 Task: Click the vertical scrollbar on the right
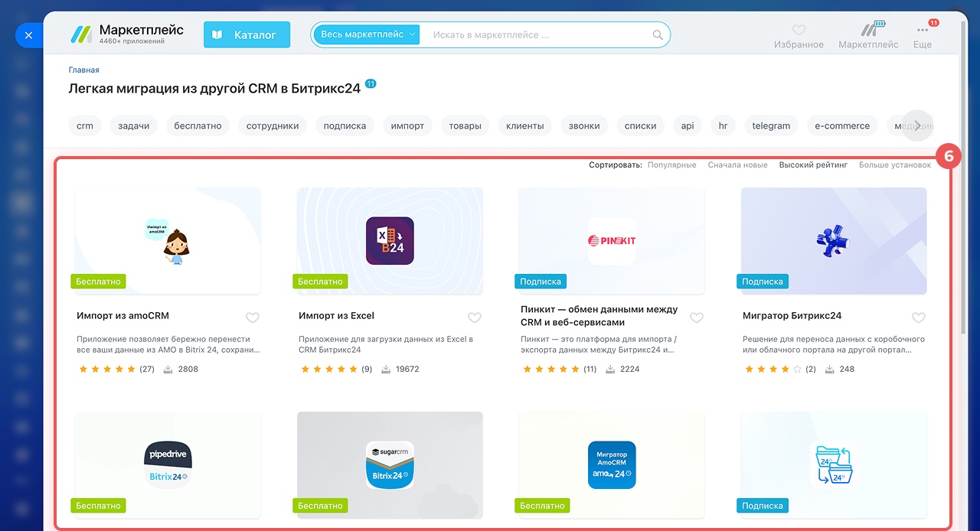pos(963,176)
